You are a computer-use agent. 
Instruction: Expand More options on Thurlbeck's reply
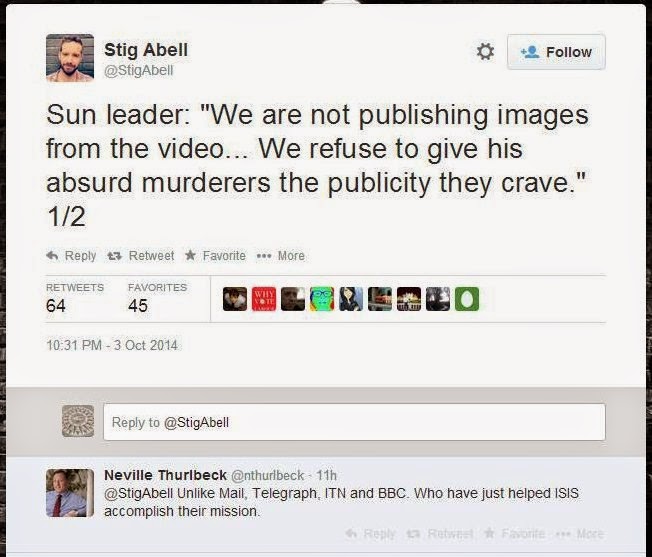pyautogui.click(x=580, y=533)
